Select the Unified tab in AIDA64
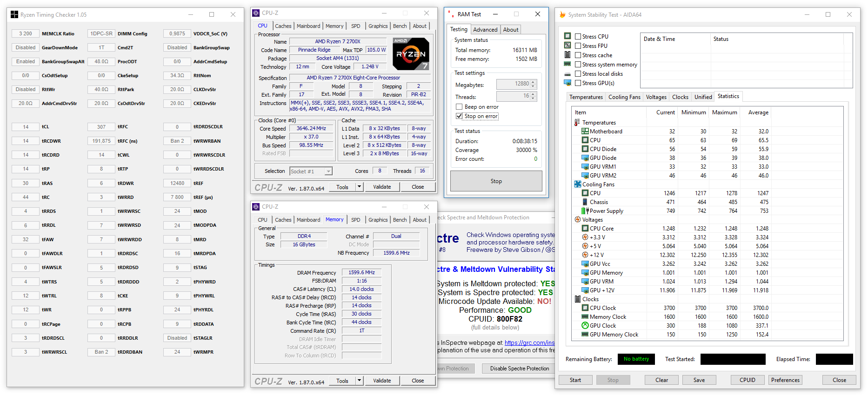 (x=703, y=97)
